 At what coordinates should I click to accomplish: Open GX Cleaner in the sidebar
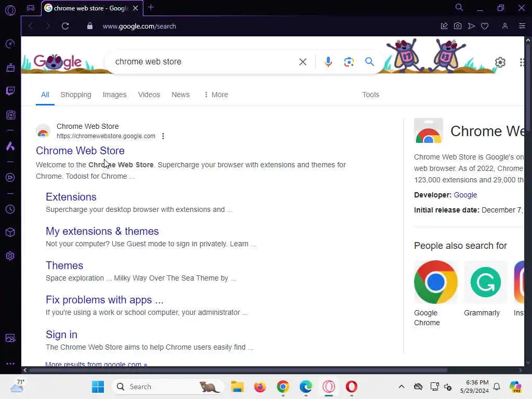coord(10,68)
